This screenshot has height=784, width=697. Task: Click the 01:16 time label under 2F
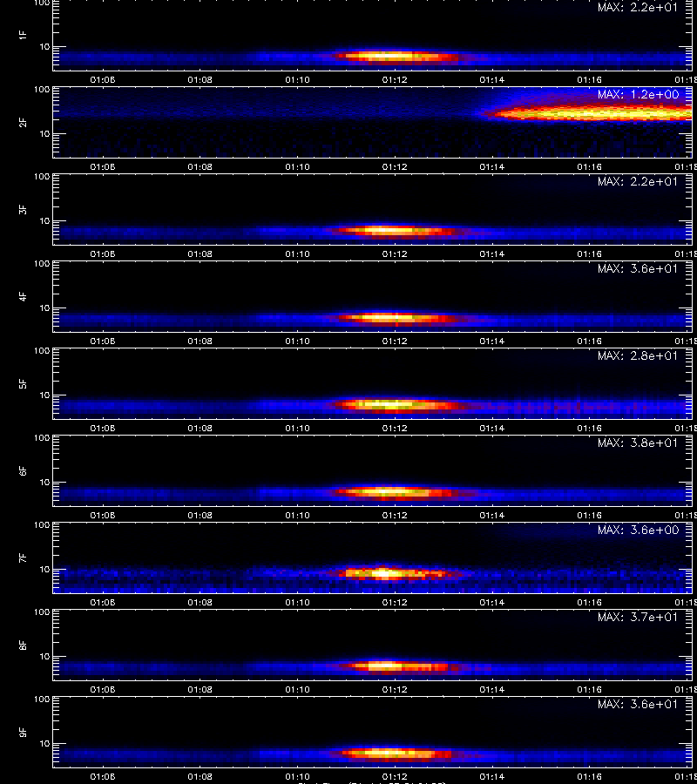(x=590, y=167)
